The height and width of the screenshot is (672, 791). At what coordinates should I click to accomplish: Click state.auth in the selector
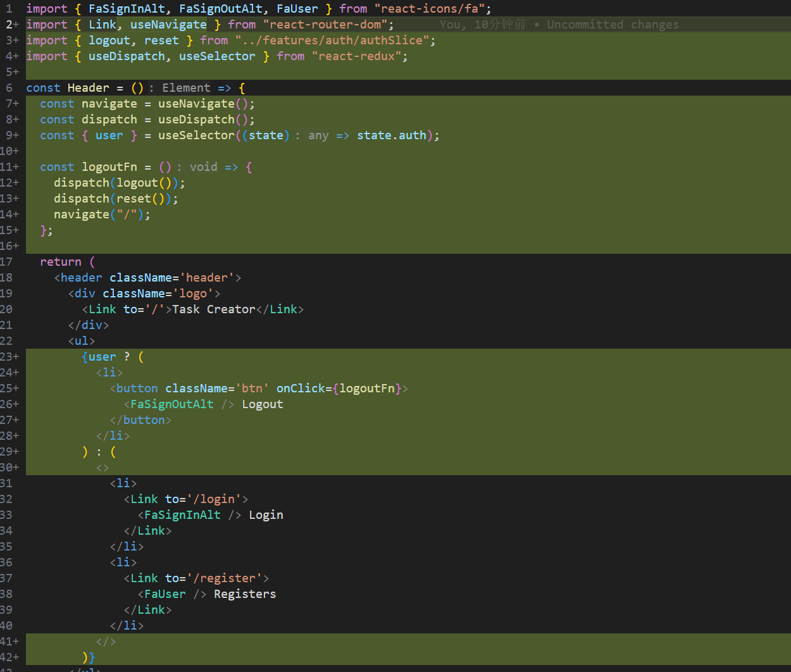tap(392, 135)
